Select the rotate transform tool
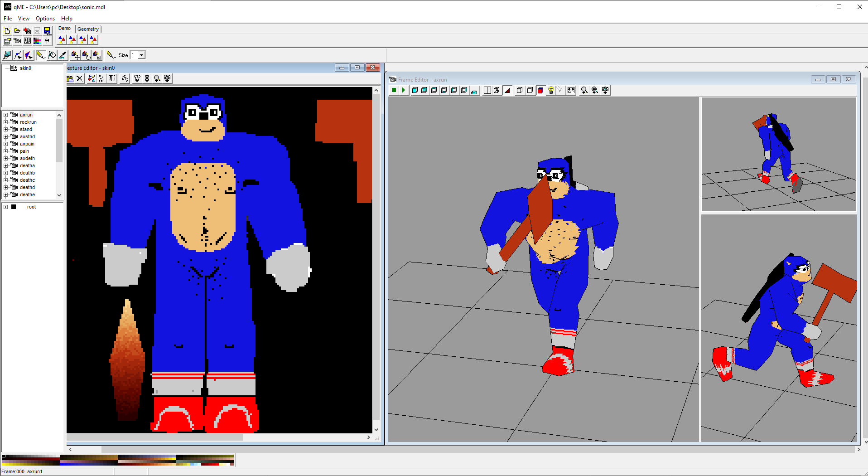Screen dimensions: 868x476 coord(86,55)
